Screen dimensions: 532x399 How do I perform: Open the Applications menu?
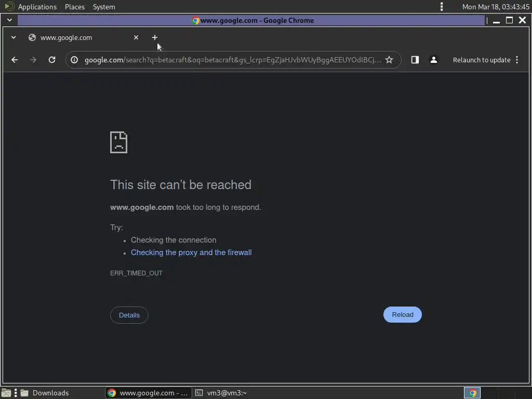click(x=37, y=7)
